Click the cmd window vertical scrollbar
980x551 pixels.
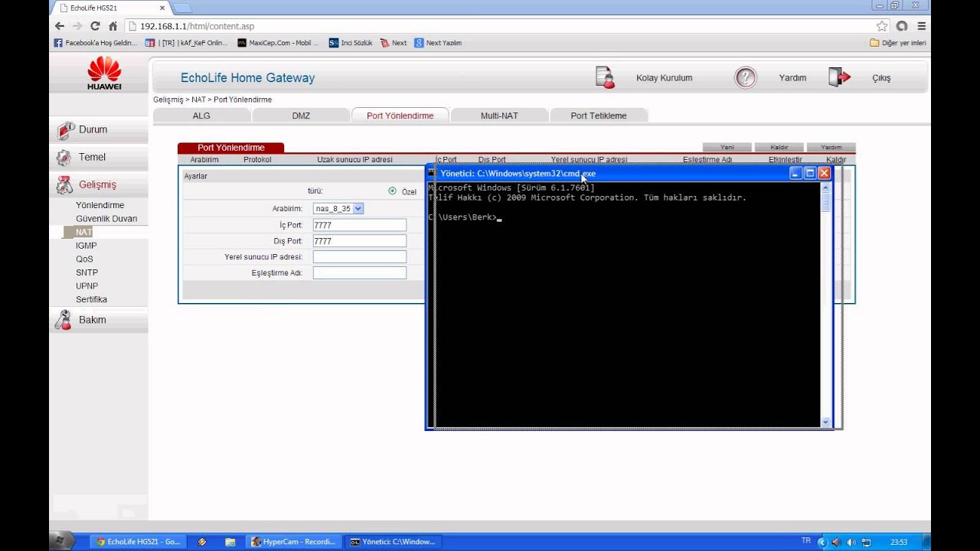point(825,306)
